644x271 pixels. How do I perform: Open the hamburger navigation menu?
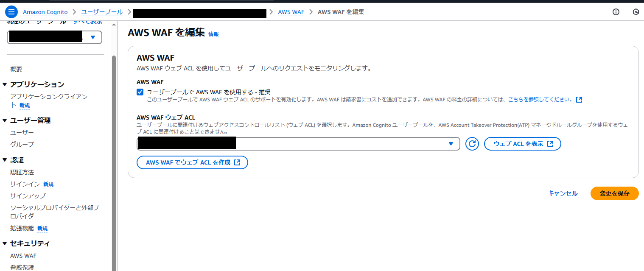pyautogui.click(x=12, y=11)
